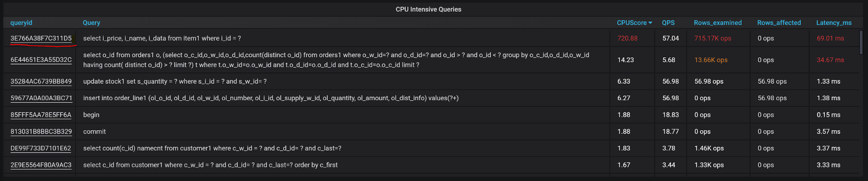Open query link 35284AC6739BB849
The height and width of the screenshot is (181, 868).
pyautogui.click(x=41, y=81)
